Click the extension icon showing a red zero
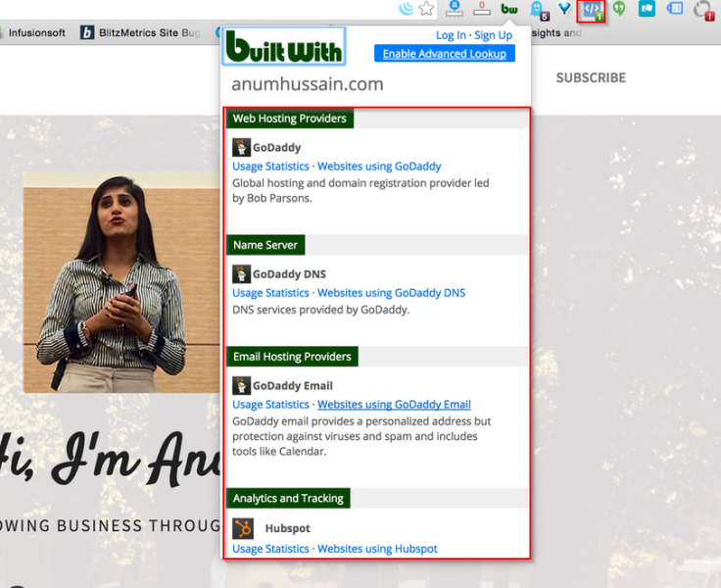Screen dimensions: 721x588 (x=482, y=8)
